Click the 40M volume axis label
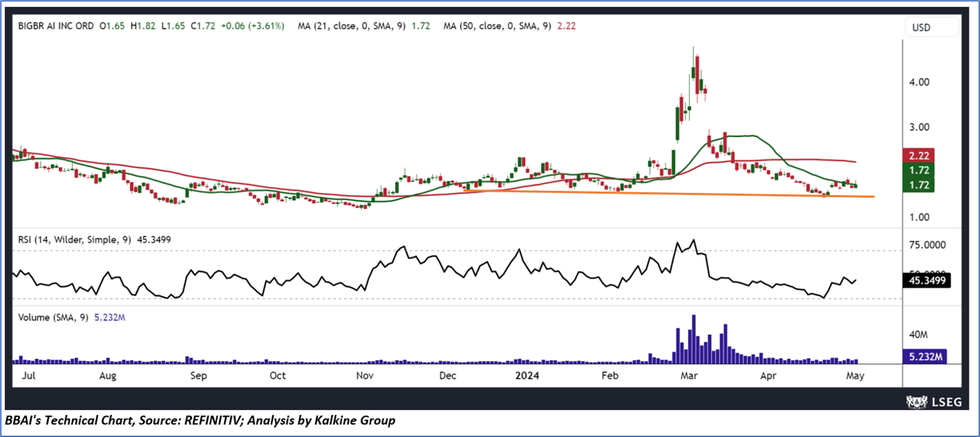The image size is (980, 437). point(917,334)
